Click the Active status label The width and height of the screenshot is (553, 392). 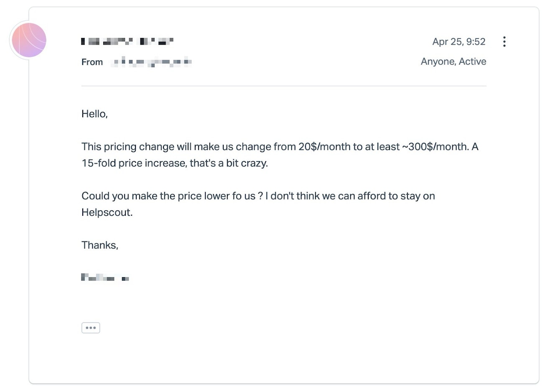pos(473,61)
